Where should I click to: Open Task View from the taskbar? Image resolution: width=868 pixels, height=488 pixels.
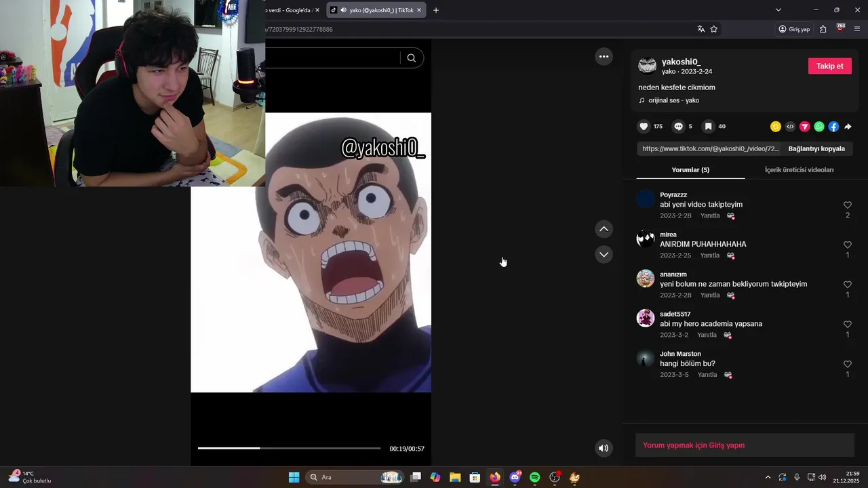[x=416, y=477]
